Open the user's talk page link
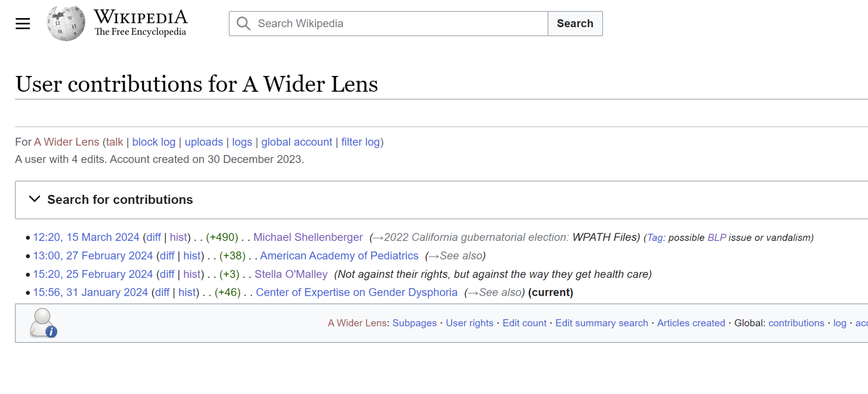Viewport: 868px width, 394px height. (x=114, y=142)
